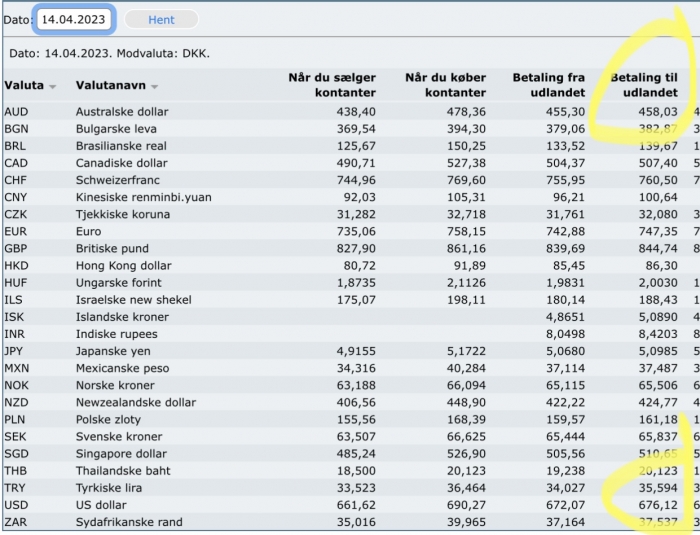
Task: Click the value 32,718 in CZK row
Action: click(x=466, y=214)
